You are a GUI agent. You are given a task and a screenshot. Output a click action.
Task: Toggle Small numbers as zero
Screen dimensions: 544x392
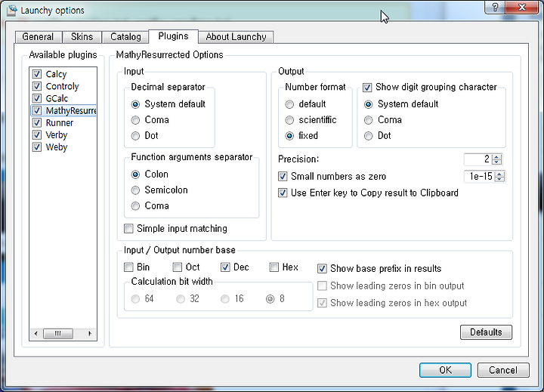[283, 176]
